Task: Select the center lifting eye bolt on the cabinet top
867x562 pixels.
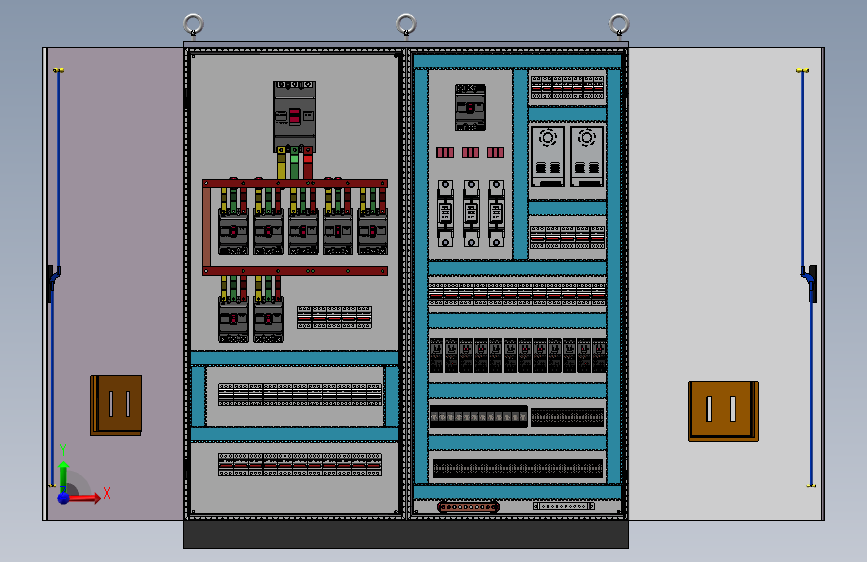Action: point(406,26)
